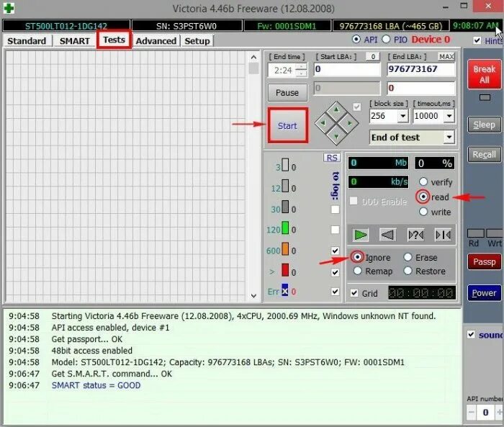Open the block size dropdown

402,116
